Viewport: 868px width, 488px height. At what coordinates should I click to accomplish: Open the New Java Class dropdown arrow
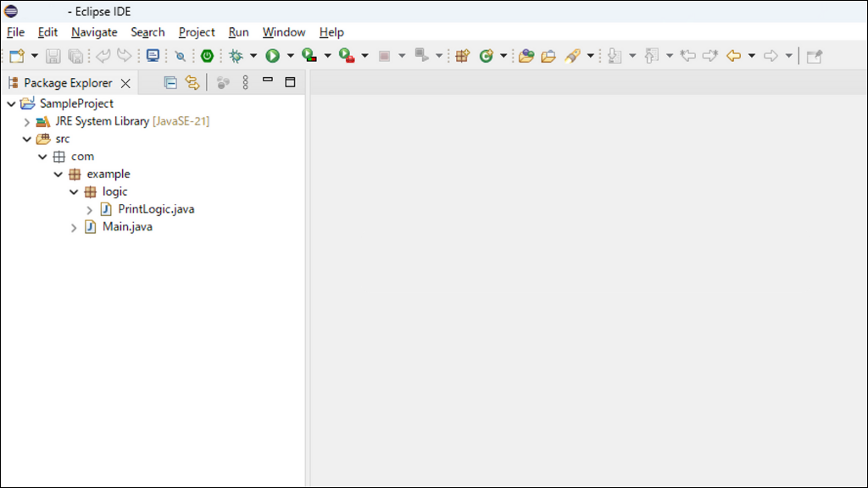click(504, 56)
